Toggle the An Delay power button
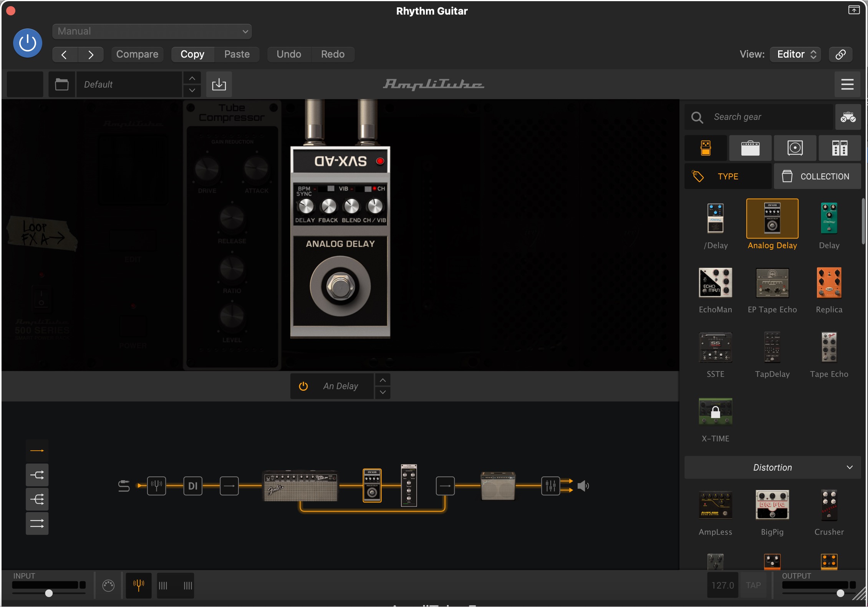 click(x=303, y=386)
